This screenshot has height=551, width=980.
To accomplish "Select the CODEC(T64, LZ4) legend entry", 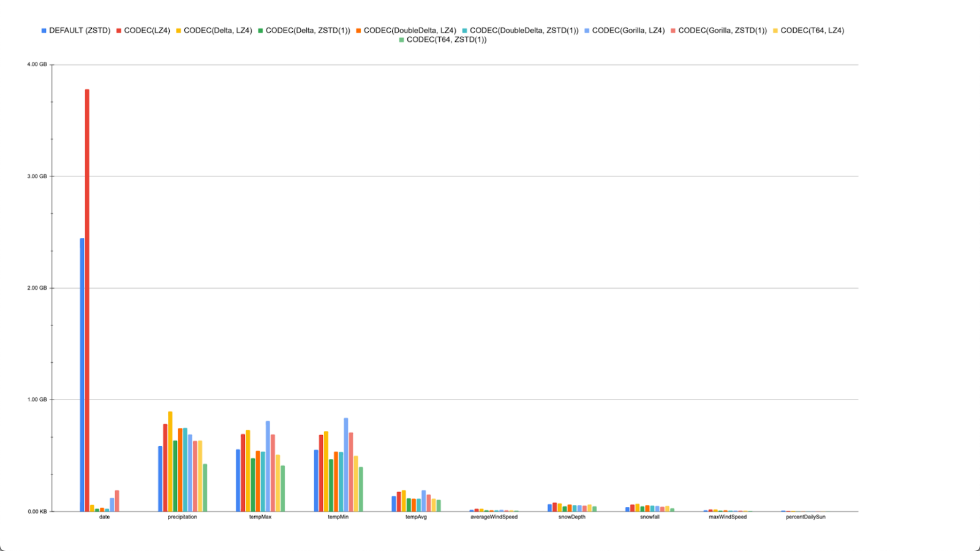I will coord(812,31).
